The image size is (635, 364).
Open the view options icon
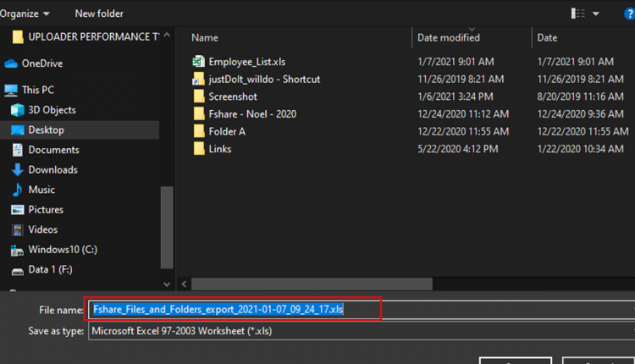point(578,14)
